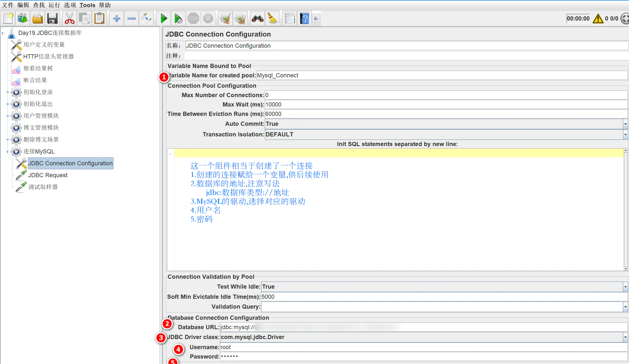
Task: Expand the 初始化登录 tree node
Action: click(x=7, y=92)
